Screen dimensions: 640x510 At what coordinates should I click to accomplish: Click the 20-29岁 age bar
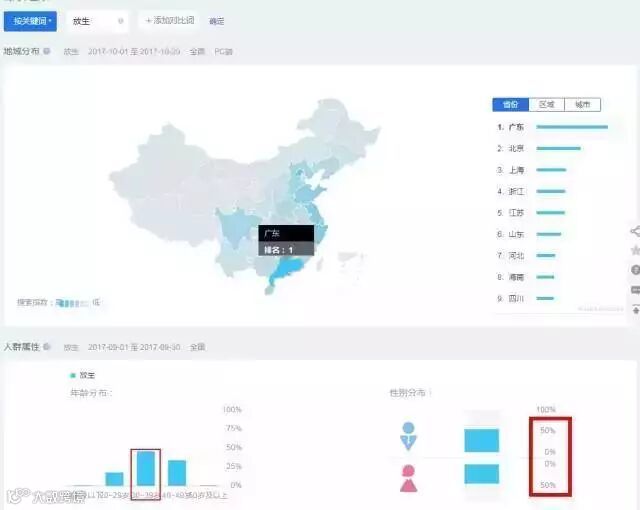click(x=114, y=479)
